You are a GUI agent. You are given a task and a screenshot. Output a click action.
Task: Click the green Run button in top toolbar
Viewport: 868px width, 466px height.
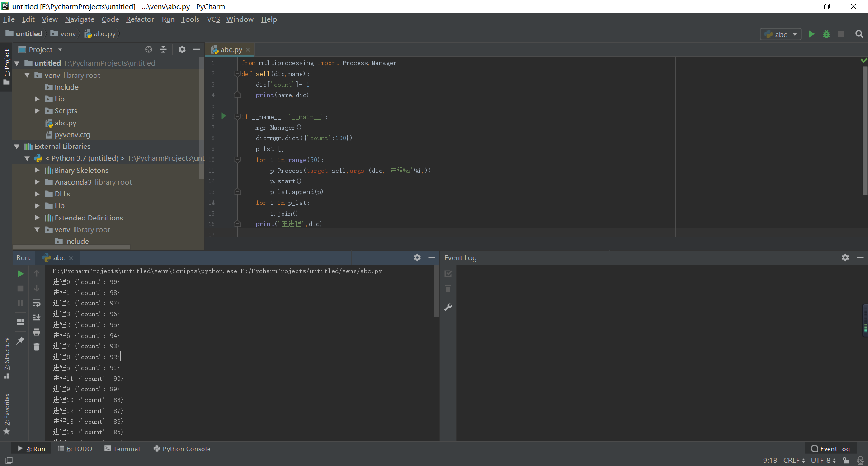click(x=811, y=34)
